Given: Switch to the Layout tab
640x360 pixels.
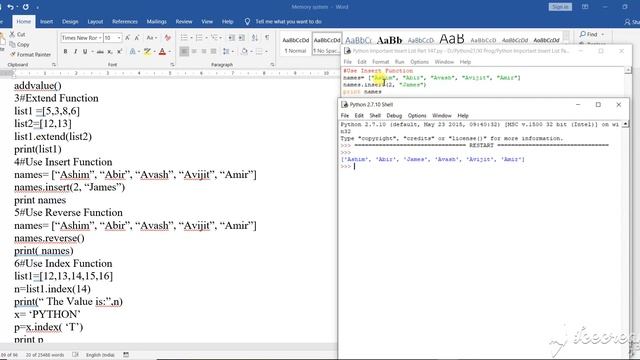Looking at the screenshot, I should coord(95,22).
